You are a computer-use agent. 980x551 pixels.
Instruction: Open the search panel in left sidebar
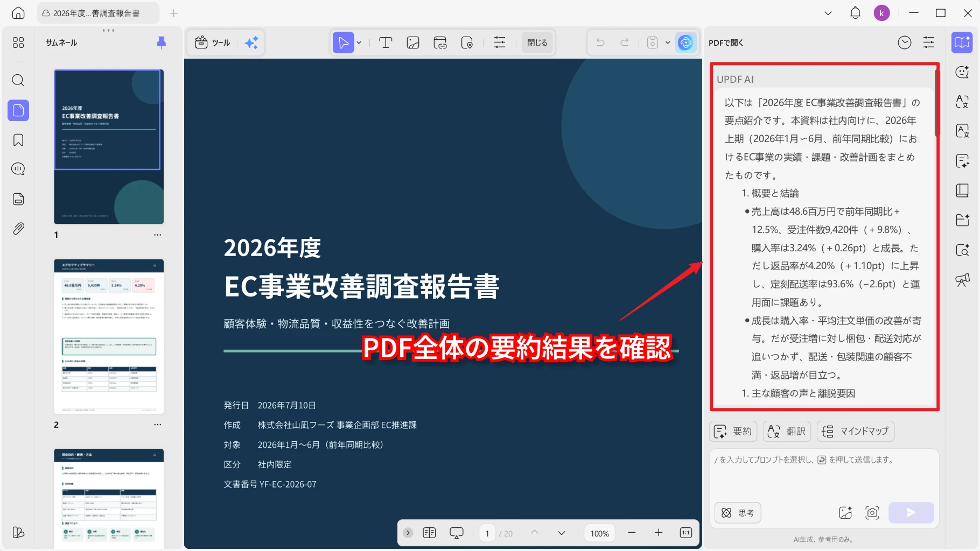click(18, 81)
